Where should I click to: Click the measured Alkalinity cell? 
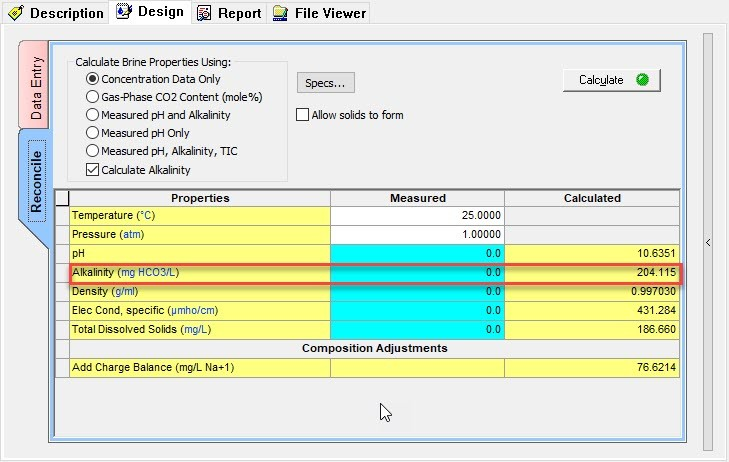click(x=417, y=273)
